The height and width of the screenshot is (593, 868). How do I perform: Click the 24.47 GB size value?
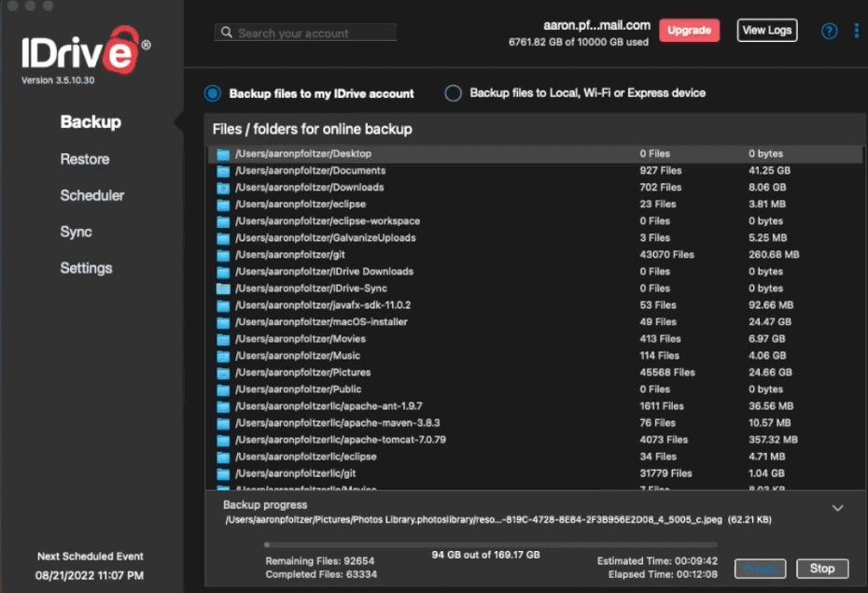[x=770, y=322]
